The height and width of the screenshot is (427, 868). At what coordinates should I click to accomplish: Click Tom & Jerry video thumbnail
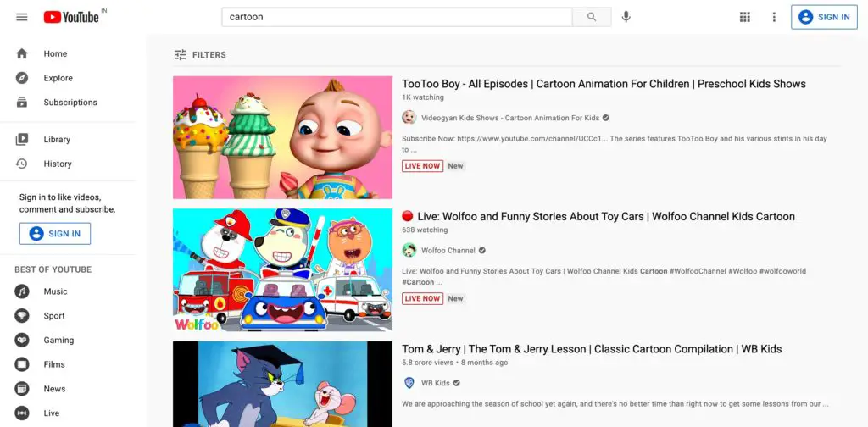pos(282,384)
